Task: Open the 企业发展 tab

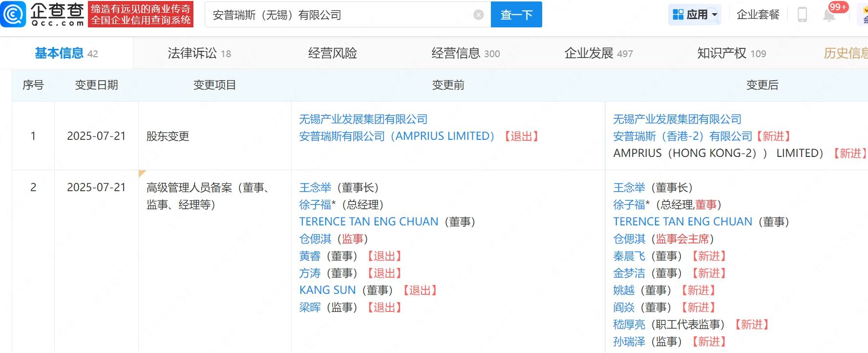Action: click(x=589, y=53)
